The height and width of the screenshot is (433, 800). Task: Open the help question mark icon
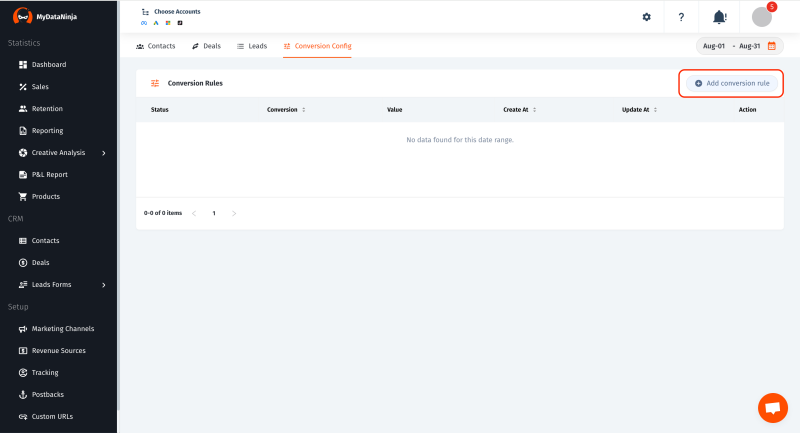point(681,17)
